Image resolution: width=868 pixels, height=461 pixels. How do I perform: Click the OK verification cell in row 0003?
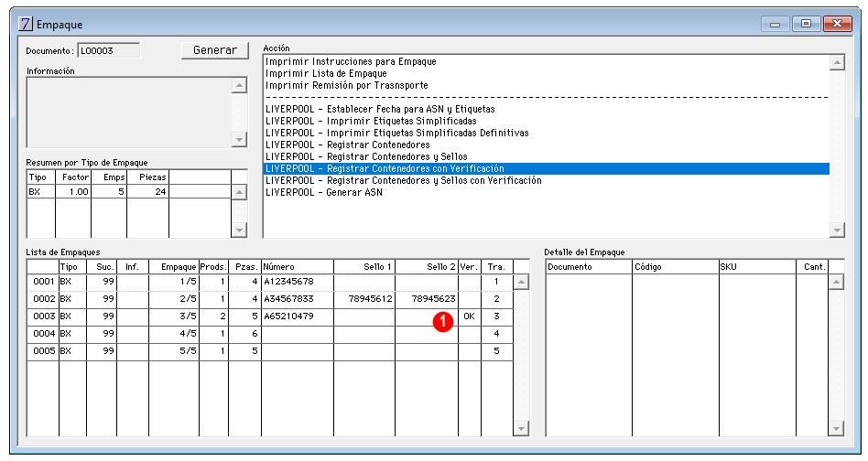click(470, 316)
